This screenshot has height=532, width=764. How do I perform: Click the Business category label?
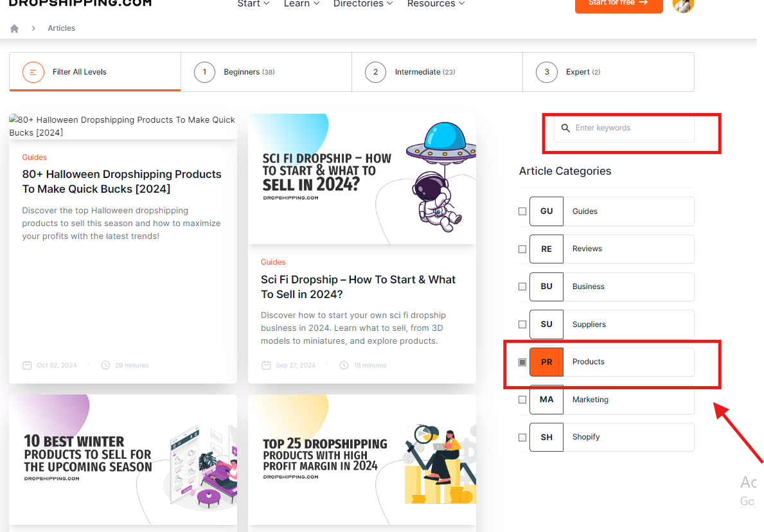(588, 287)
